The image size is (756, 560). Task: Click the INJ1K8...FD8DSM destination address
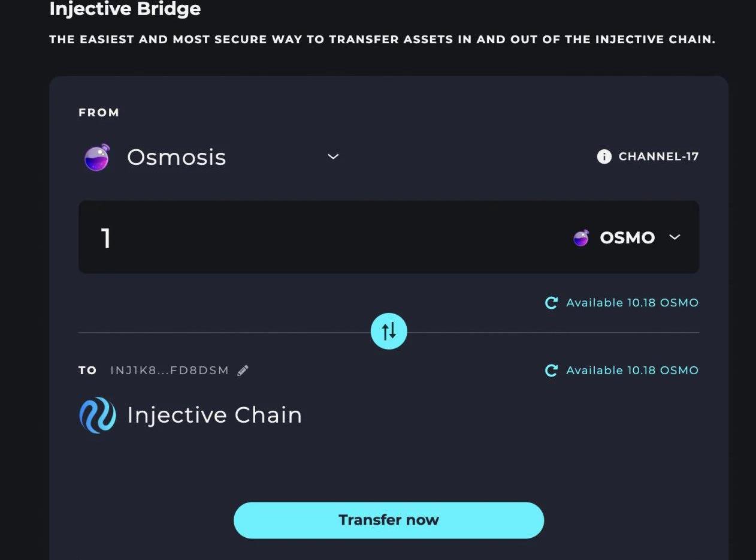point(170,371)
